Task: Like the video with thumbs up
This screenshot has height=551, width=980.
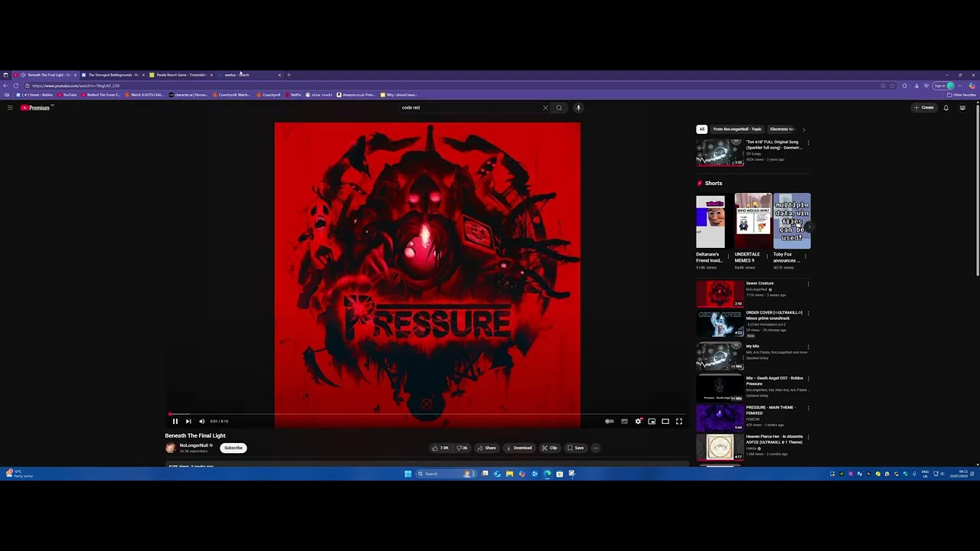Action: pyautogui.click(x=440, y=448)
